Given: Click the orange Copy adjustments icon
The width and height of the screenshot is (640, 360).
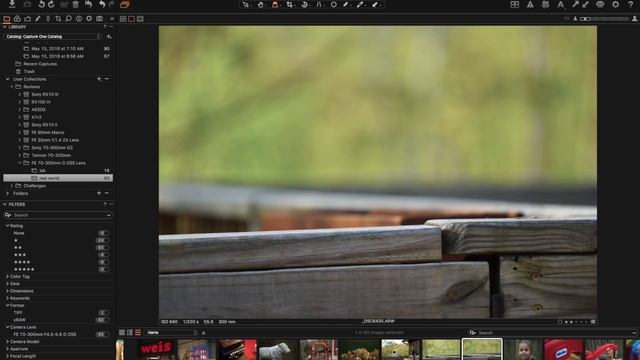Looking at the screenshot, I should (x=125, y=4).
